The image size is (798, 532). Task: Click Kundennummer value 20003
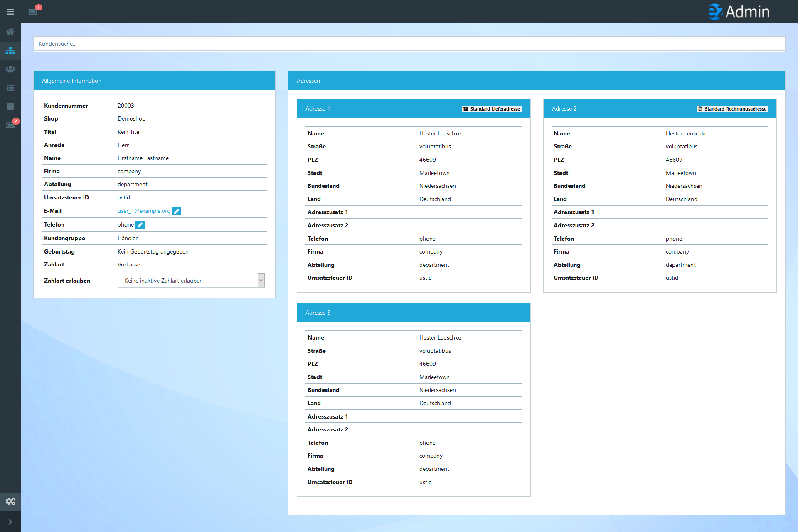tap(126, 106)
